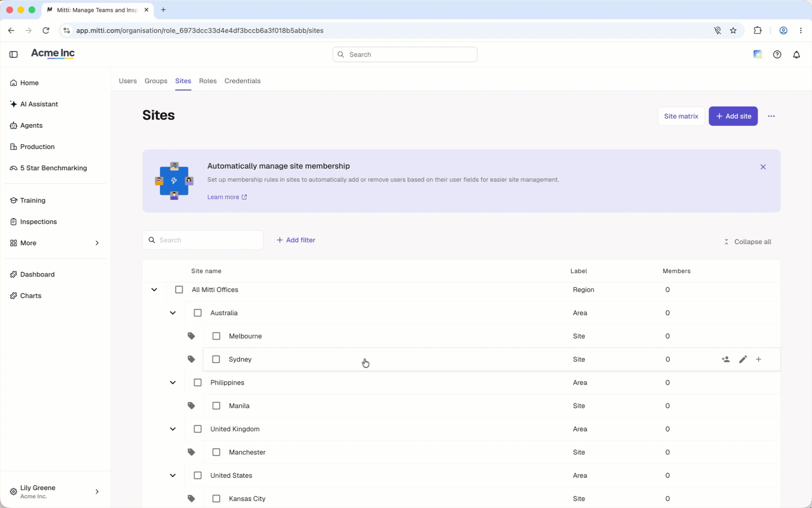Screen dimensions: 812x508
Task: Collapse the United Kingdom area row
Action: pyautogui.click(x=173, y=429)
